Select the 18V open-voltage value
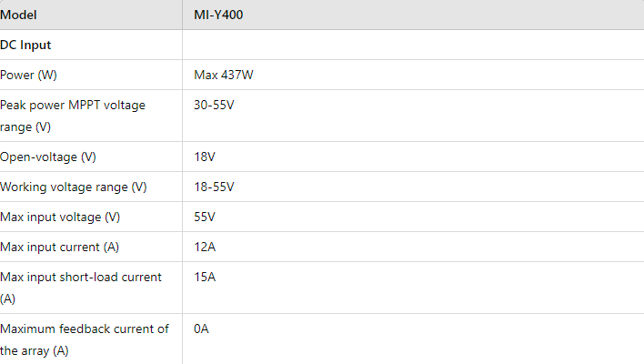 click(x=205, y=157)
